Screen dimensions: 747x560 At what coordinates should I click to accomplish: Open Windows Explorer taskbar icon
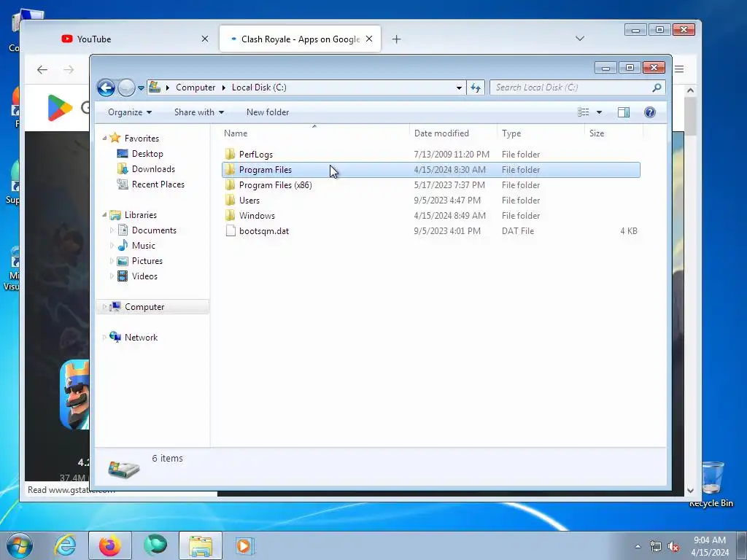[201, 545]
